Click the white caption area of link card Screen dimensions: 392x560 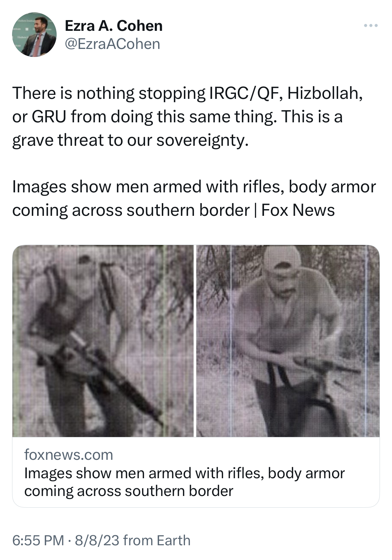(x=196, y=472)
